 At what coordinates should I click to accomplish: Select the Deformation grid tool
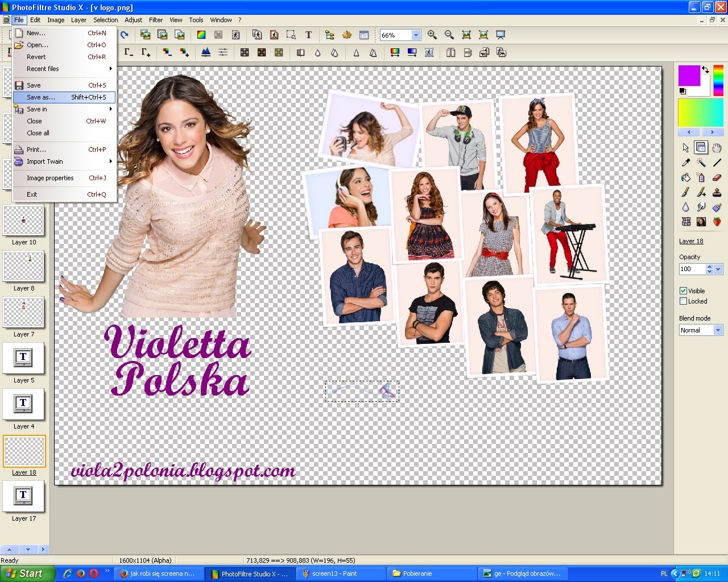[x=686, y=222]
